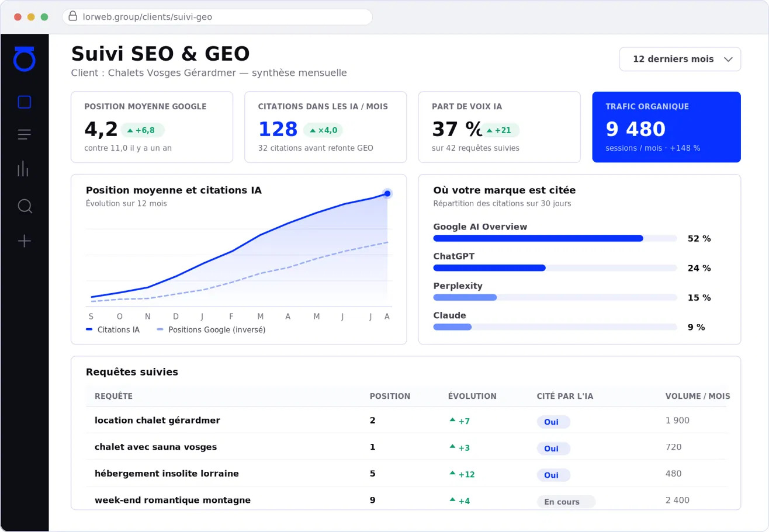Click the yellow window minimize dot
Image resolution: width=769 pixels, height=532 pixels.
point(31,17)
